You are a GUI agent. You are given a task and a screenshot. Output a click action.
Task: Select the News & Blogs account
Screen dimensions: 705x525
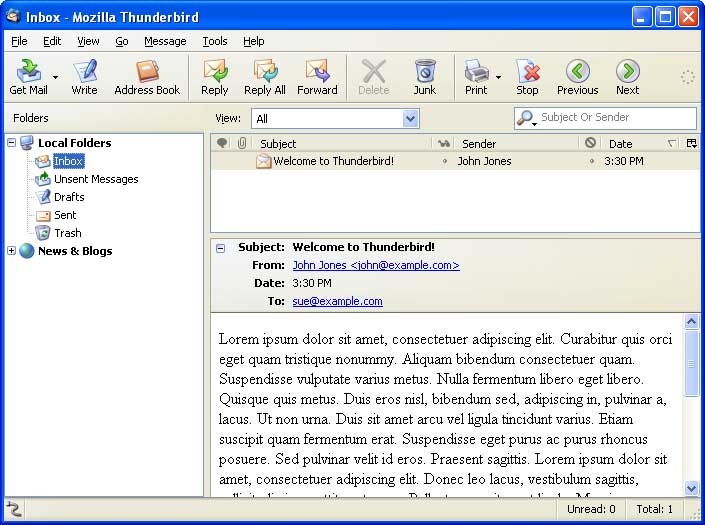[x=75, y=251]
